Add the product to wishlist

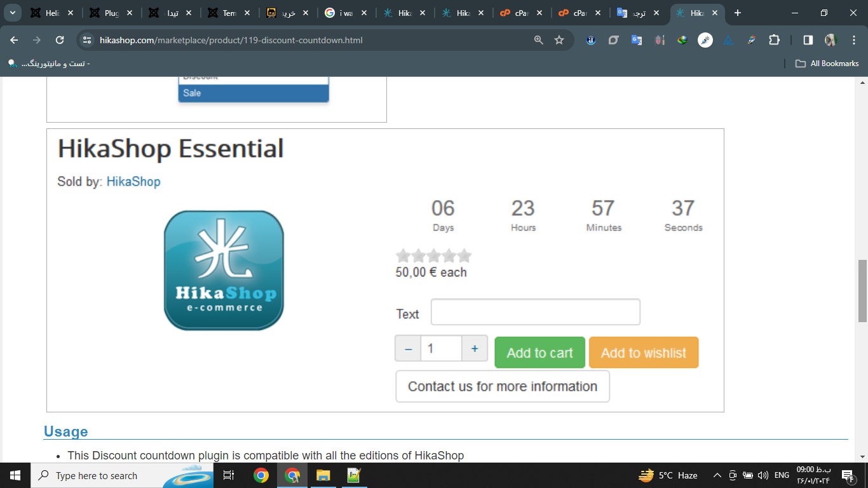pyautogui.click(x=644, y=353)
